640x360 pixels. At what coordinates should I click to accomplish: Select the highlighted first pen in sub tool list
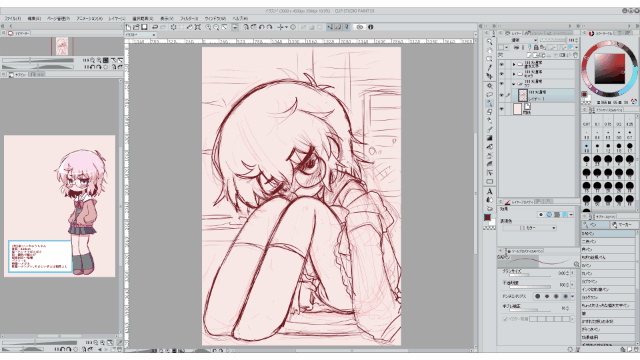click(x=608, y=233)
